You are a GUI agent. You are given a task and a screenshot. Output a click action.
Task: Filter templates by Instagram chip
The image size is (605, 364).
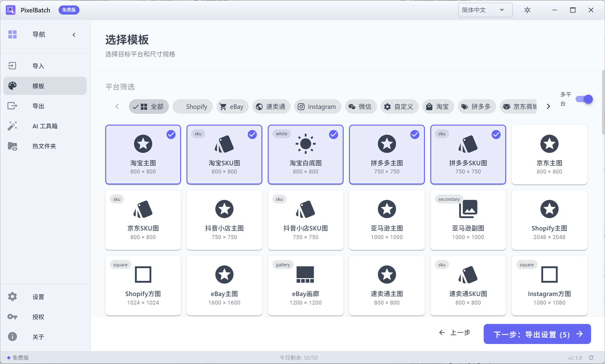point(318,106)
